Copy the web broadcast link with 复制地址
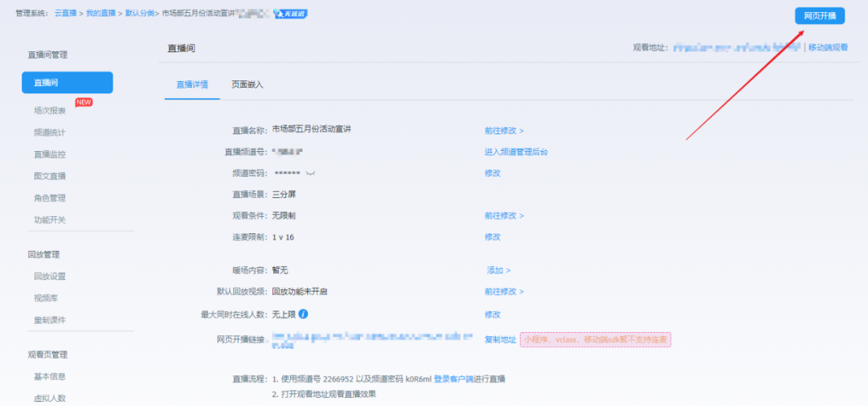The height and width of the screenshot is (406, 868). pyautogui.click(x=500, y=340)
